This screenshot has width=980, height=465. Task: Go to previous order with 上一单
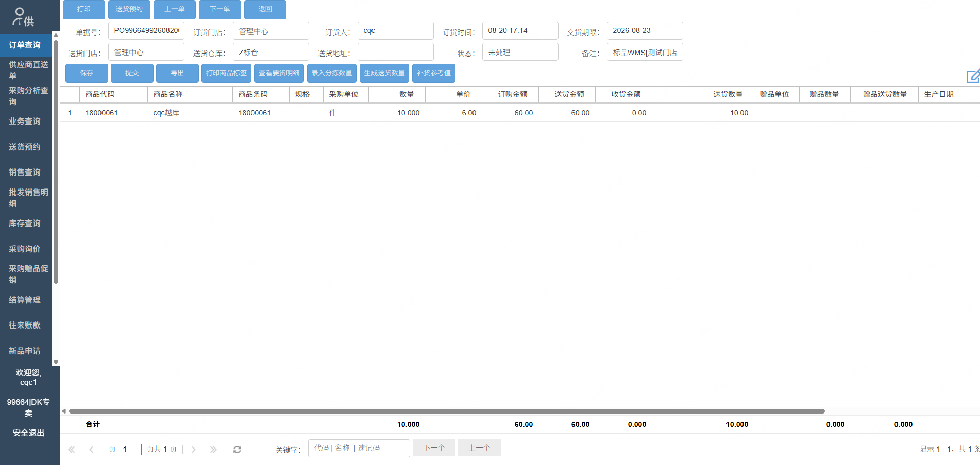(x=175, y=9)
